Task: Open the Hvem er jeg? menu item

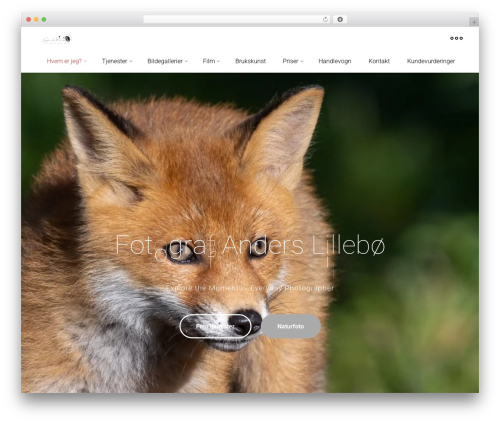Action: point(64,61)
